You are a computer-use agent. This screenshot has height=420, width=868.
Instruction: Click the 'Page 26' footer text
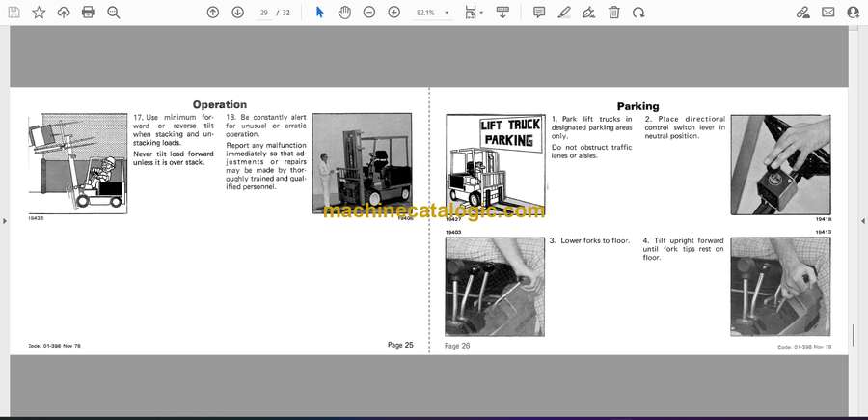[457, 346]
